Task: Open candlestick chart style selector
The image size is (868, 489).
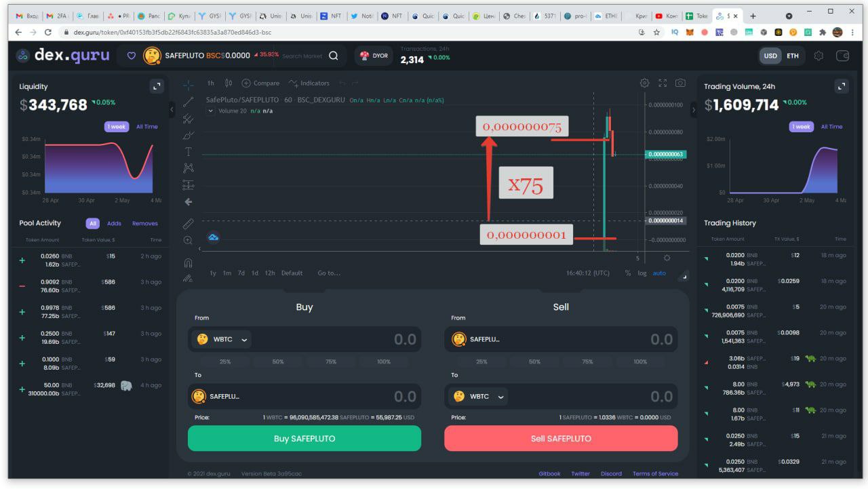Action: [229, 83]
